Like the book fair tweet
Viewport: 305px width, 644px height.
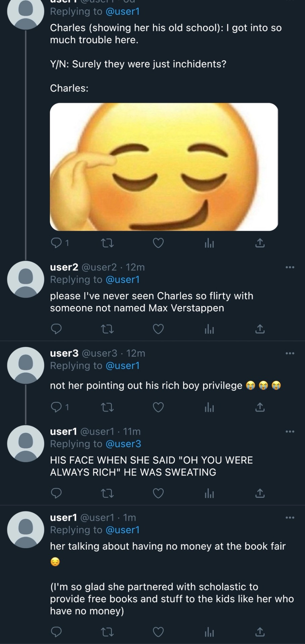point(158,632)
